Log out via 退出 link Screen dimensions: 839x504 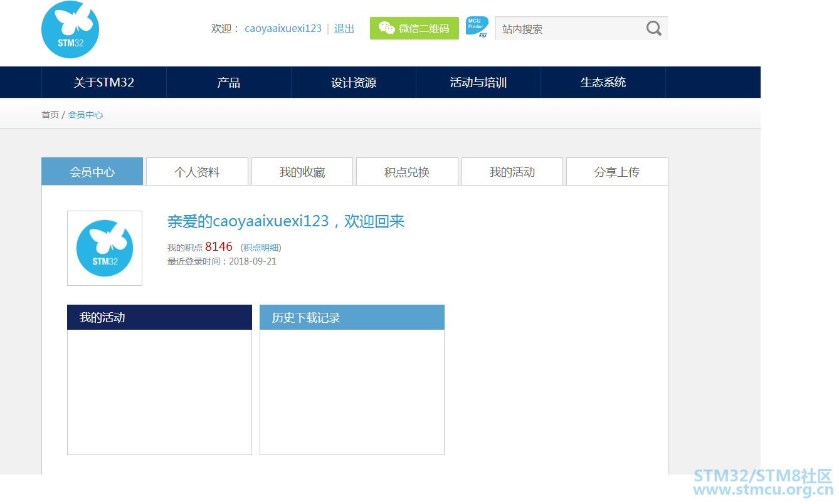click(x=344, y=29)
